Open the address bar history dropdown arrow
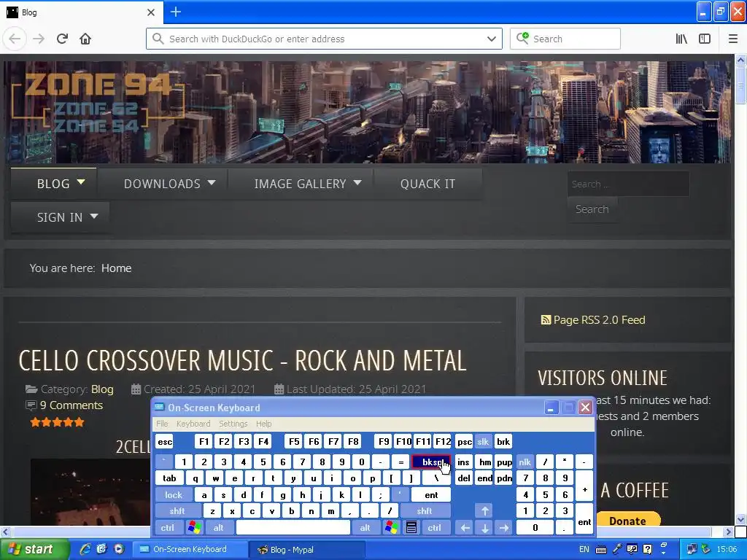The image size is (747, 560). click(492, 39)
